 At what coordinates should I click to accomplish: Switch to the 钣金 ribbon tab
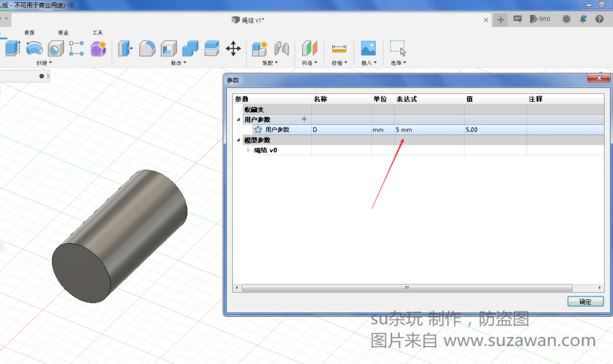pyautogui.click(x=63, y=33)
